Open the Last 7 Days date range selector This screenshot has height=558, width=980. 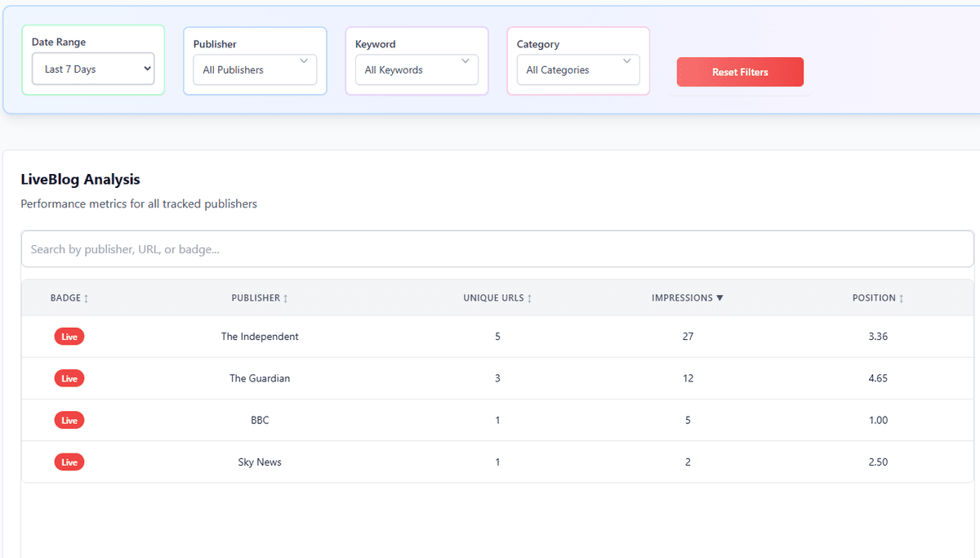click(92, 69)
